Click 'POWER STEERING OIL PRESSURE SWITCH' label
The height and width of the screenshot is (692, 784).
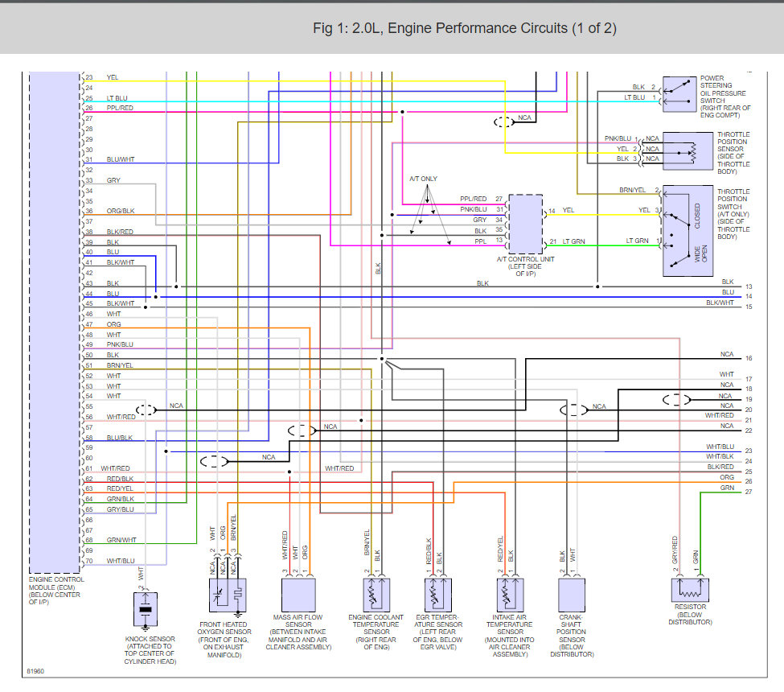point(725,97)
